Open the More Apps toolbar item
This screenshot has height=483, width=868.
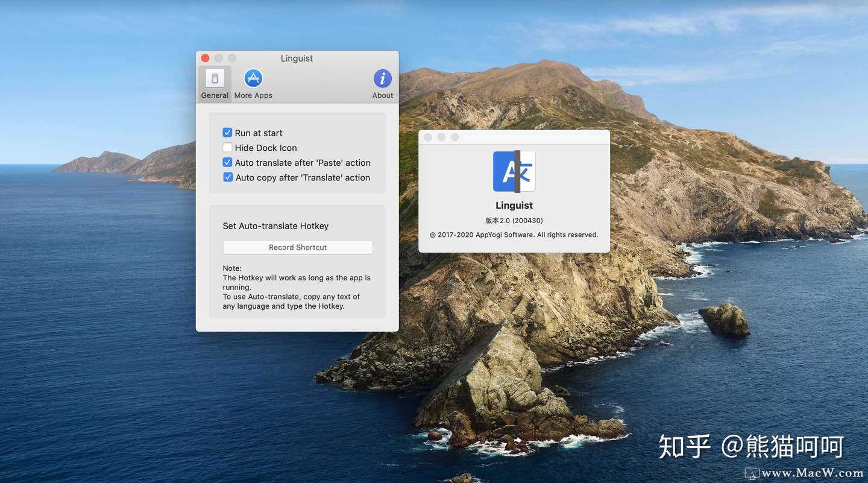click(253, 84)
